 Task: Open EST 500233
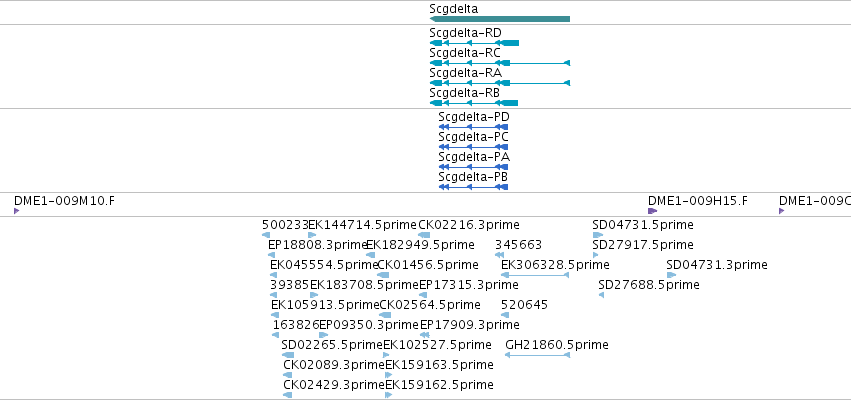(266, 235)
